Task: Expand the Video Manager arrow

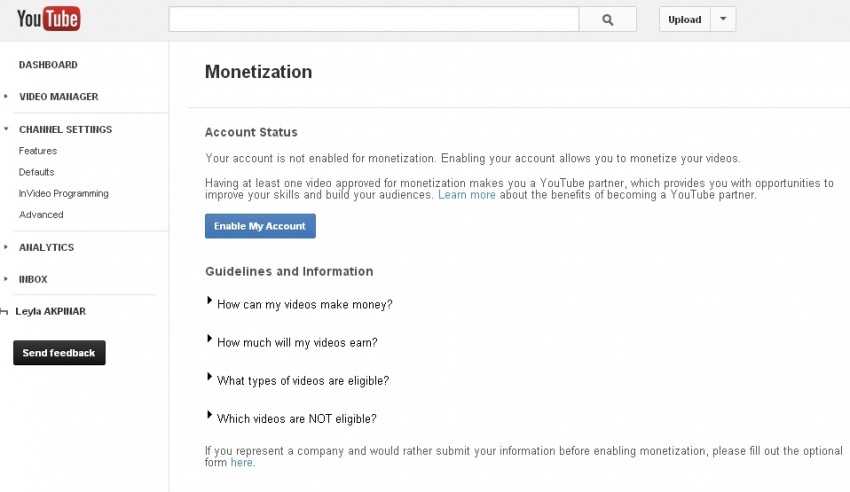Action: click(x=6, y=96)
